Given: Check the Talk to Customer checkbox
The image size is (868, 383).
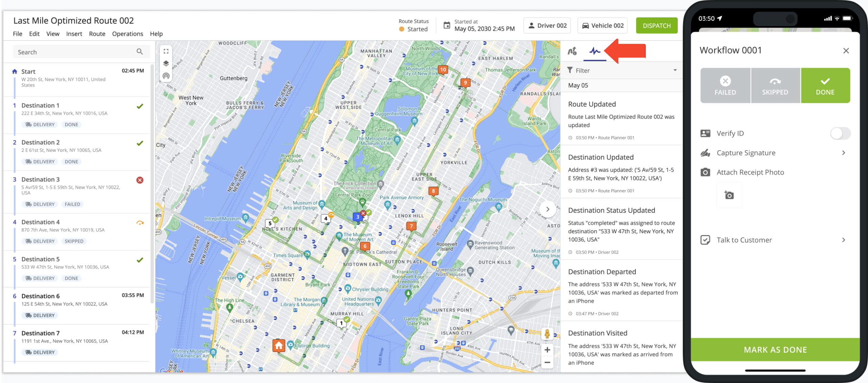Looking at the screenshot, I should point(705,240).
